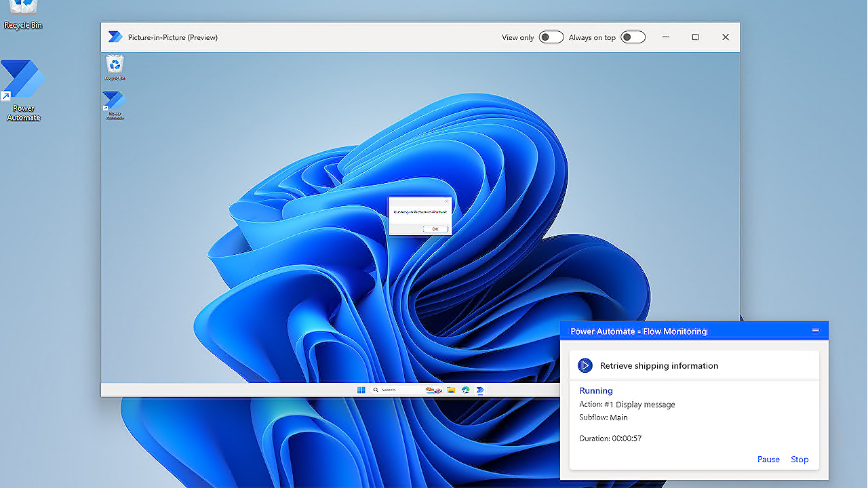Screen dimensions: 868x488
Task: Click the Running status text
Action: pyautogui.click(x=596, y=391)
